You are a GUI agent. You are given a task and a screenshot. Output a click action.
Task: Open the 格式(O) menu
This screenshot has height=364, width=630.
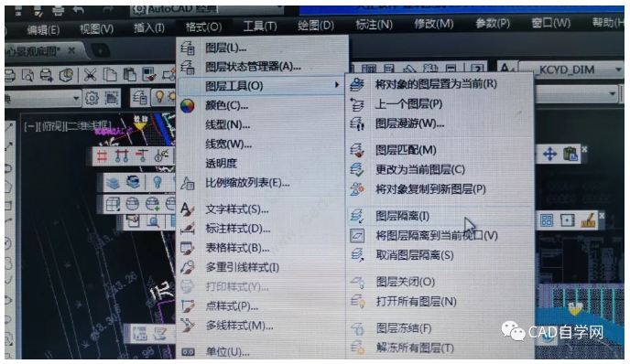tap(203, 27)
